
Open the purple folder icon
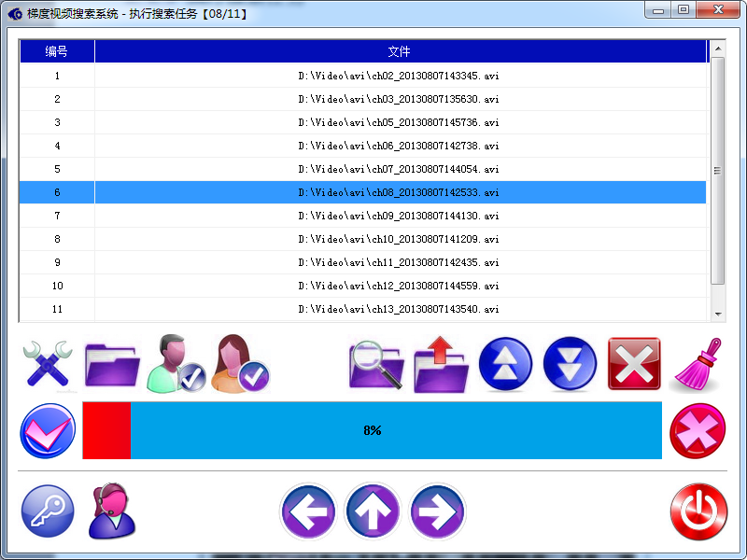click(112, 364)
